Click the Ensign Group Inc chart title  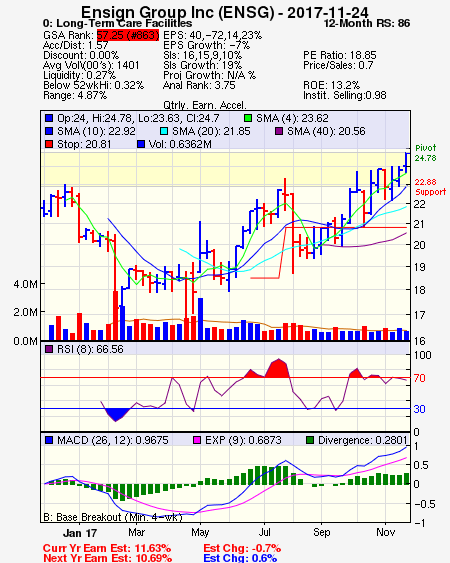(225, 13)
